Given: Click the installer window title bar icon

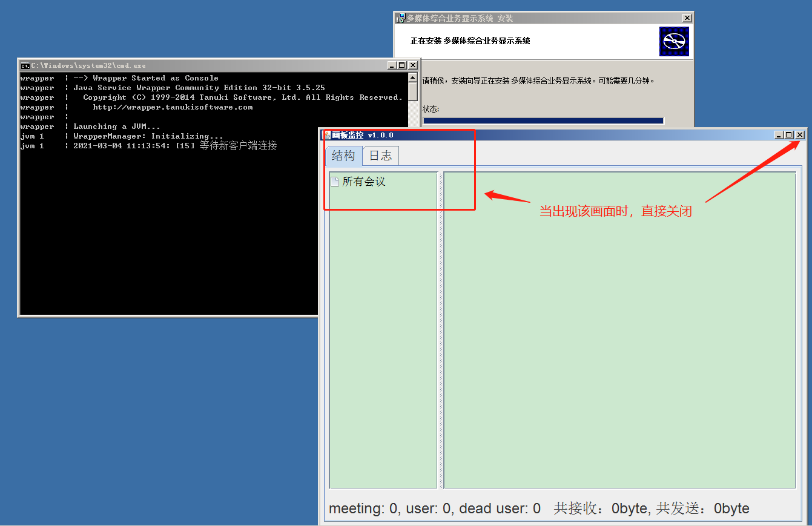Looking at the screenshot, I should [x=400, y=18].
